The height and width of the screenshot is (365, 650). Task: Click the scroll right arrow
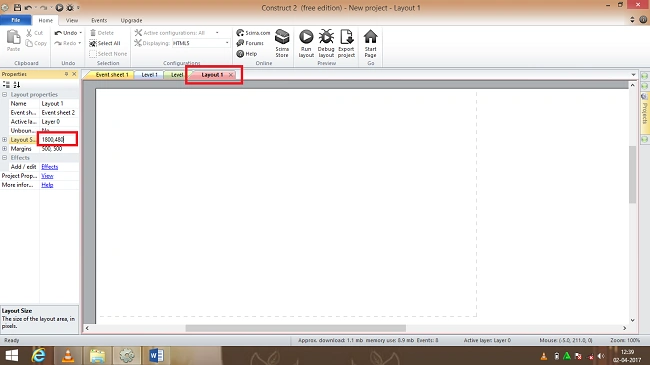tap(625, 328)
